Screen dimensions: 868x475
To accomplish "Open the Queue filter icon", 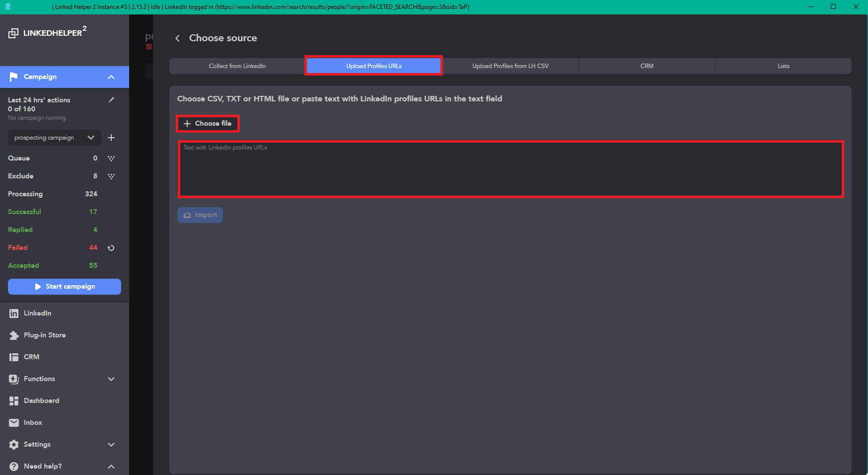I will coord(111,158).
